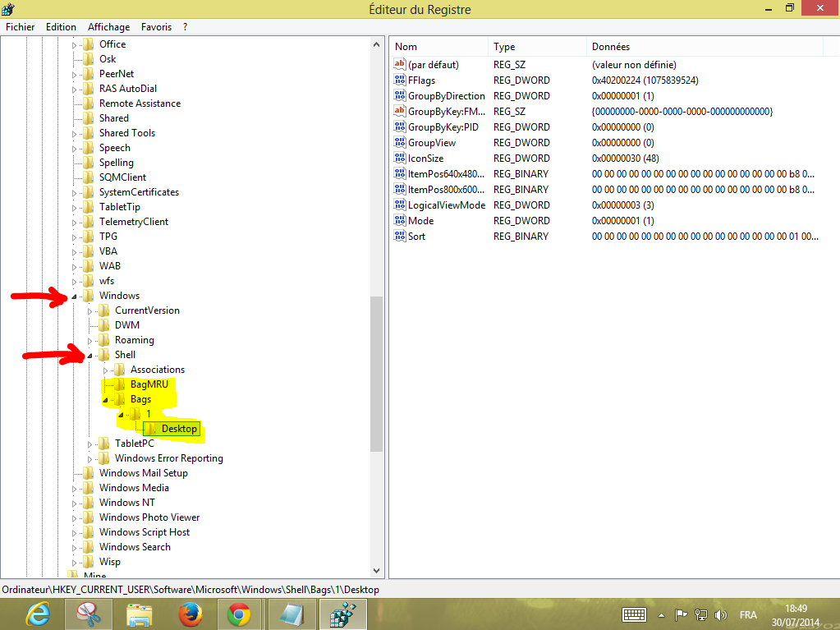Click the GroupByKey:FMTID string value icon
This screenshot has width=840, height=630.
400,112
